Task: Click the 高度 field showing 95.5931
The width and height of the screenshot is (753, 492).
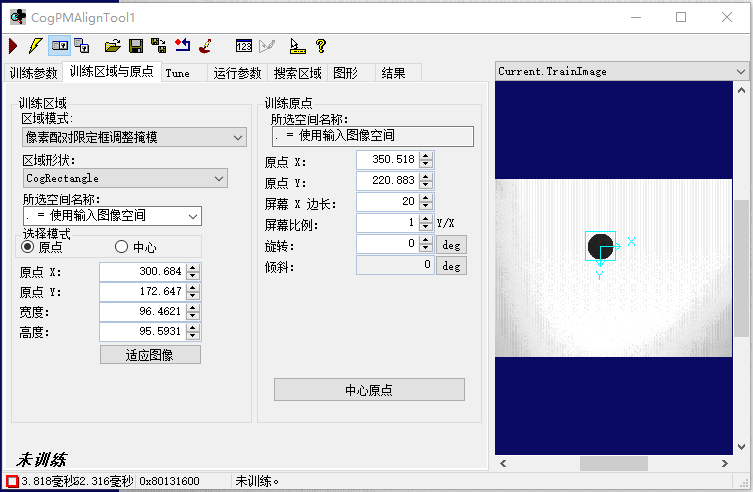Action: (143, 332)
